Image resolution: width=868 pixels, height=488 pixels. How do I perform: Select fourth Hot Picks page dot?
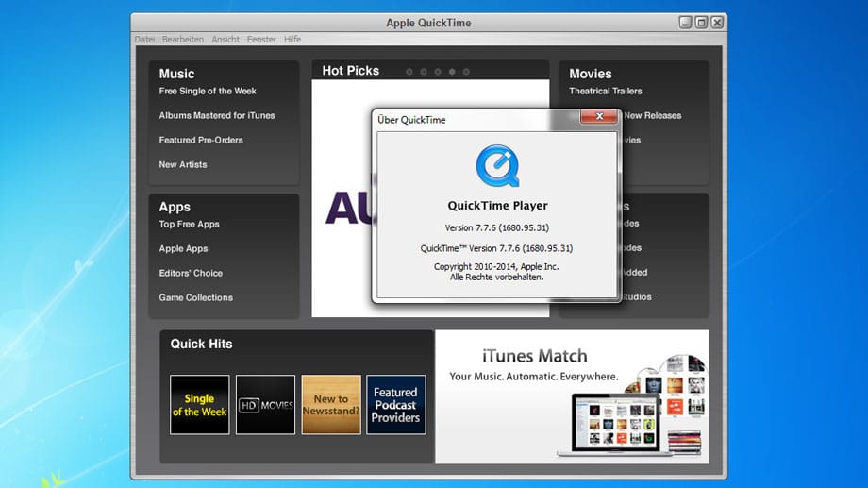(x=452, y=72)
